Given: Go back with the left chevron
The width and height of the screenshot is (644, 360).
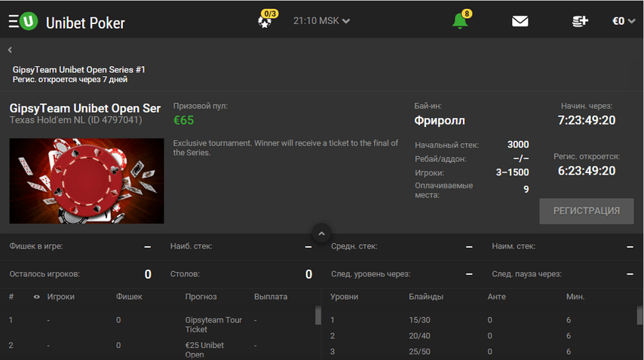Looking at the screenshot, I should click(10, 50).
